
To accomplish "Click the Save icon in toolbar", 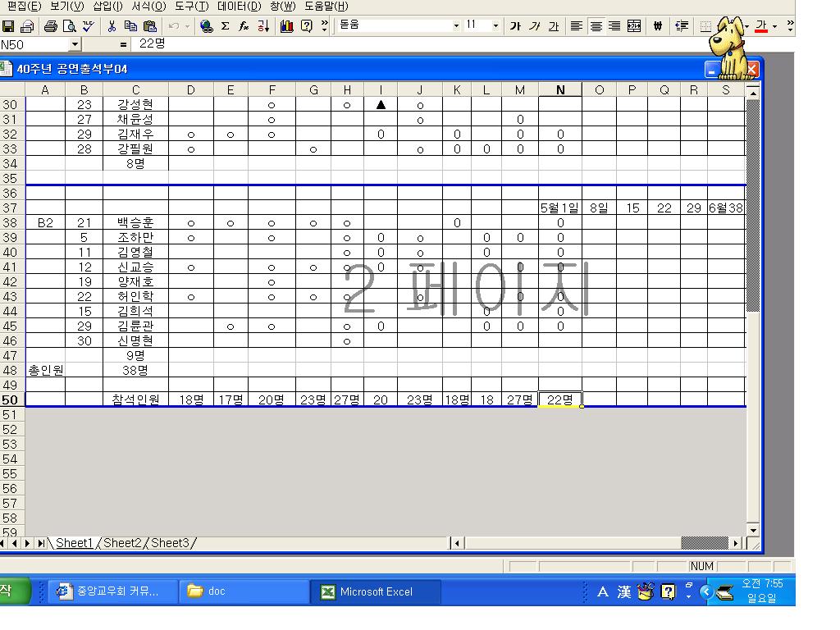I will (9, 26).
